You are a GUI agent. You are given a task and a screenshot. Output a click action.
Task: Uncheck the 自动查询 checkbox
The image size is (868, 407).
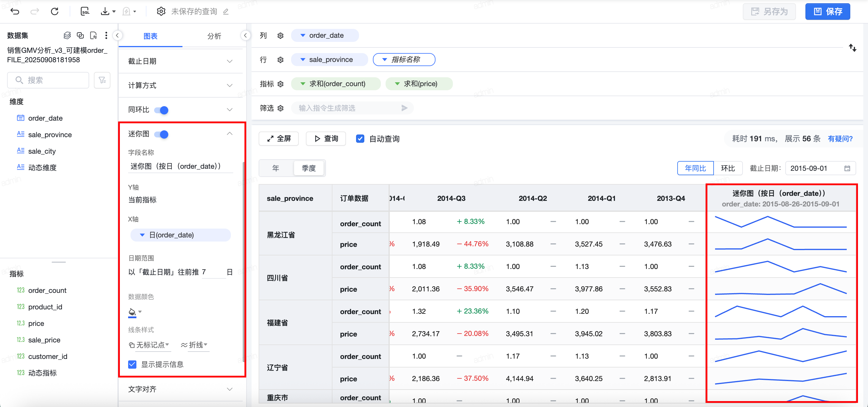coord(360,139)
